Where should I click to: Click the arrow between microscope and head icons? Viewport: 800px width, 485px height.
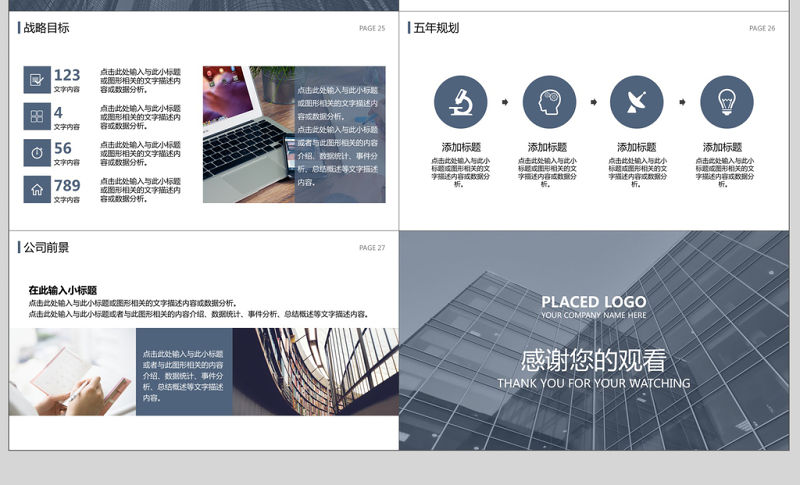click(505, 102)
